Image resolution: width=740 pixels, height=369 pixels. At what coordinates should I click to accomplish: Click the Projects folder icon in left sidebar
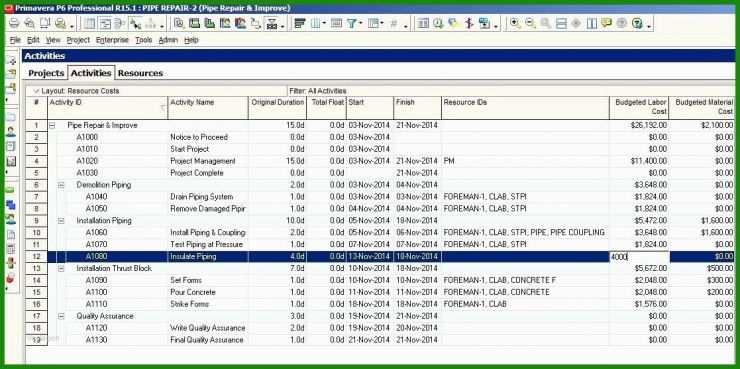point(10,117)
